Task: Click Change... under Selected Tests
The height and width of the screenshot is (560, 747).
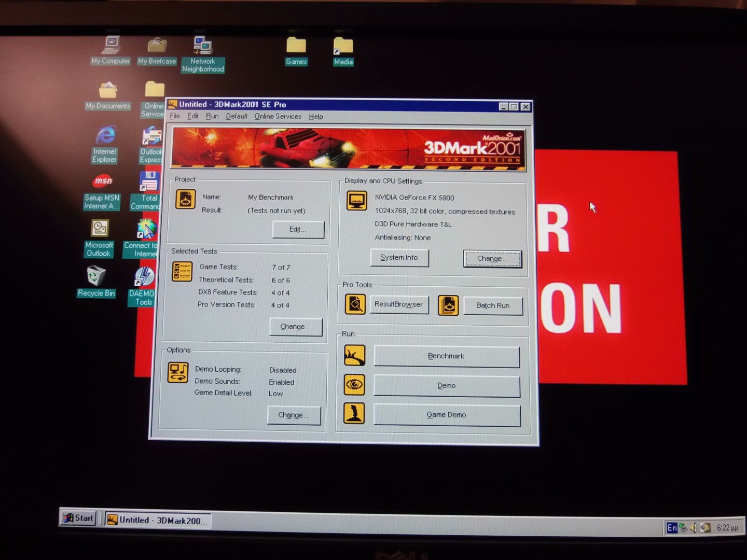Action: (296, 327)
